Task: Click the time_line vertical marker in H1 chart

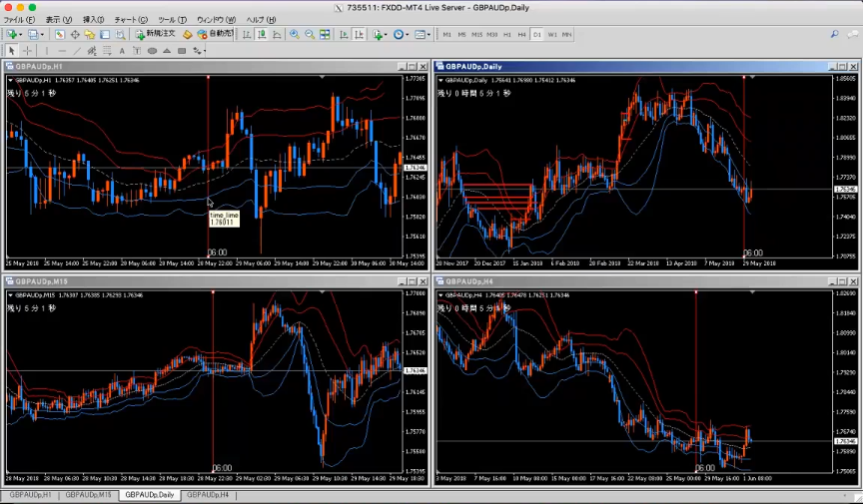Action: (208, 150)
